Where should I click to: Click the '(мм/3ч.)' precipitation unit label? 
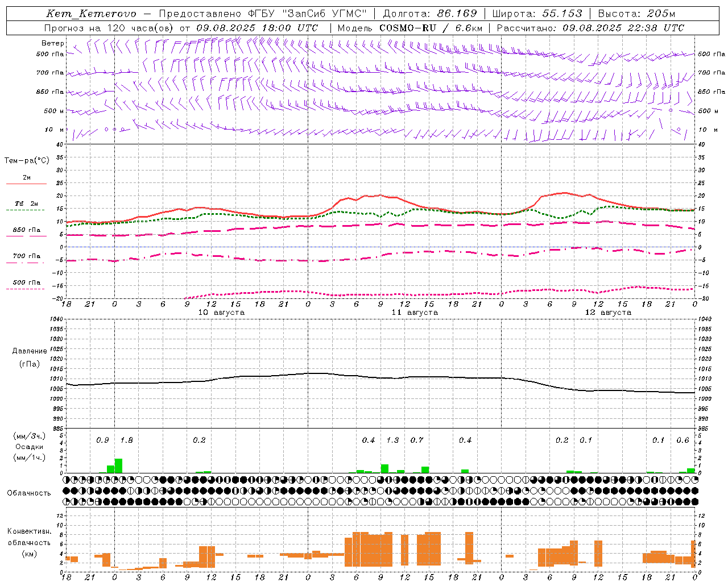[30, 436]
